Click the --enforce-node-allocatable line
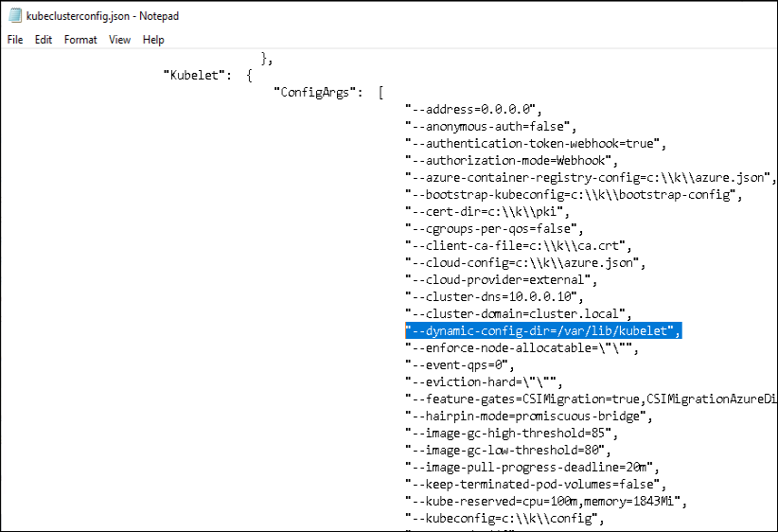Image resolution: width=778 pixels, height=532 pixels. [x=522, y=348]
